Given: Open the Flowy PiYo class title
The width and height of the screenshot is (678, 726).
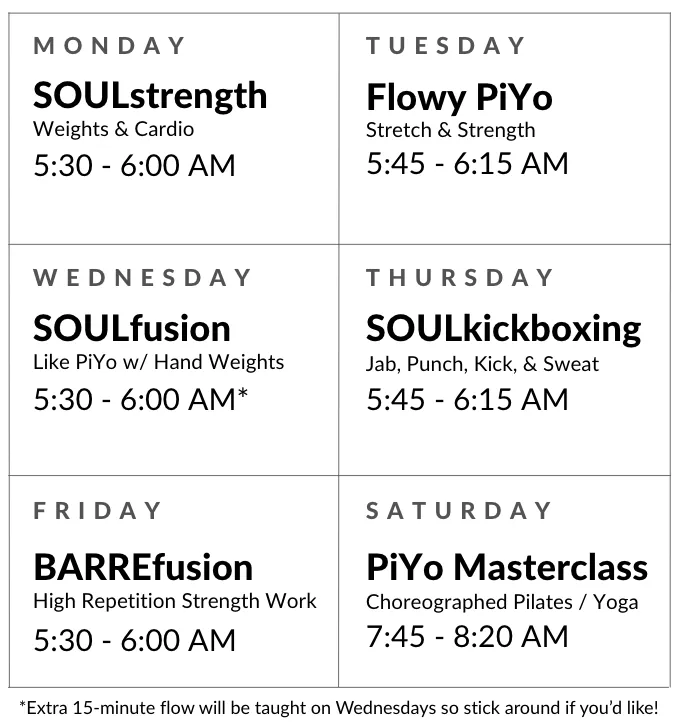Looking at the screenshot, I should point(459,98).
